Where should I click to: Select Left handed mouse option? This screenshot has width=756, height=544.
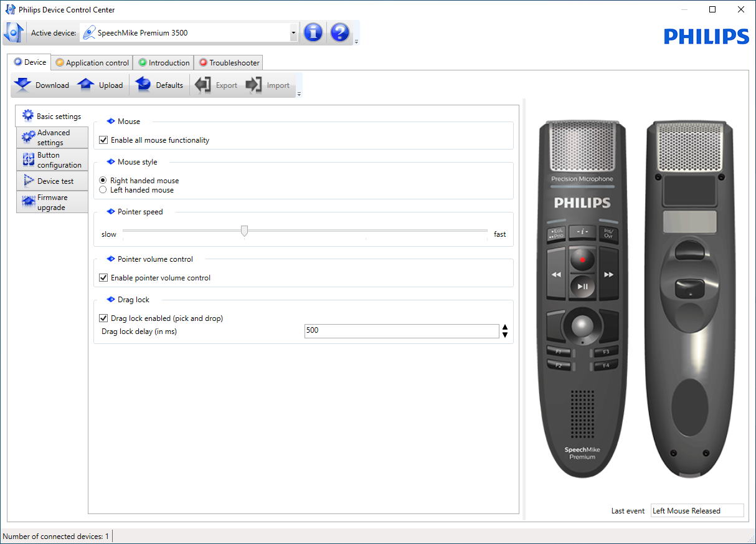pyautogui.click(x=103, y=190)
